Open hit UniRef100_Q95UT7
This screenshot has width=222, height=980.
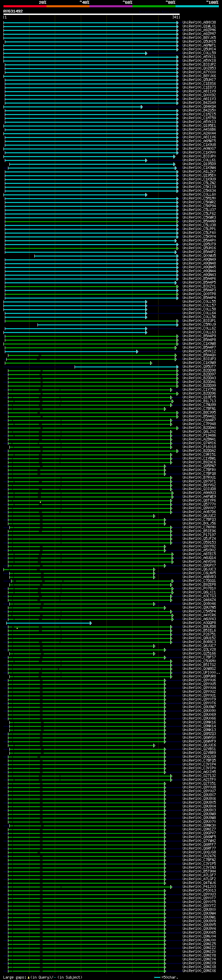click(199, 367)
